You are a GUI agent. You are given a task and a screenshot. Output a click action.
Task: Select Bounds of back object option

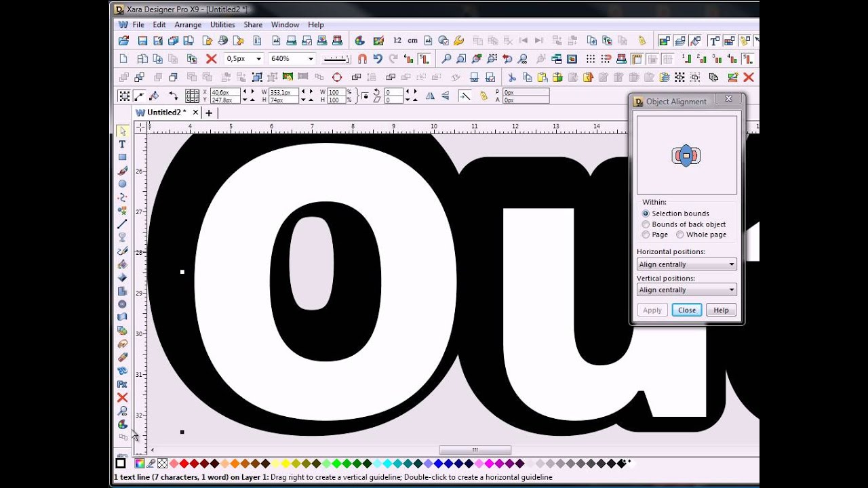(x=646, y=224)
